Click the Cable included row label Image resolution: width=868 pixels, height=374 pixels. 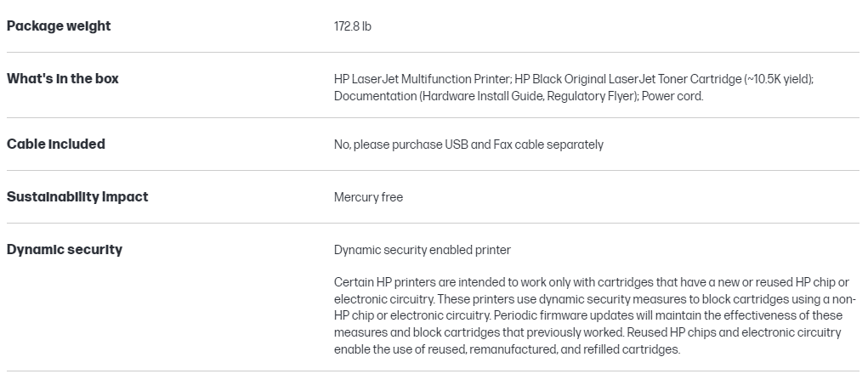(56, 144)
